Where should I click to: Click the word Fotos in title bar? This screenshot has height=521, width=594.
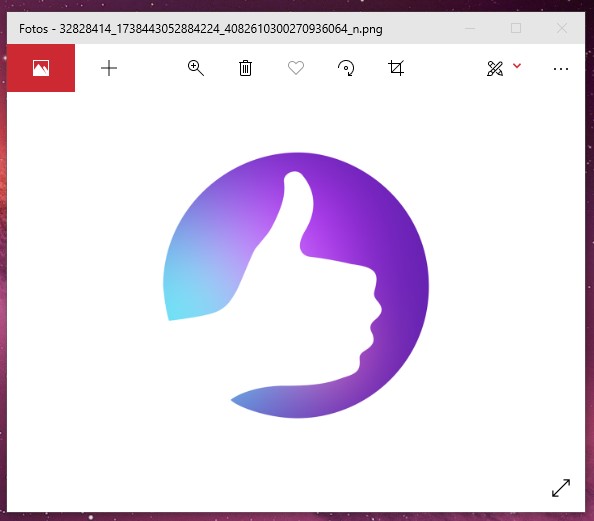33,29
